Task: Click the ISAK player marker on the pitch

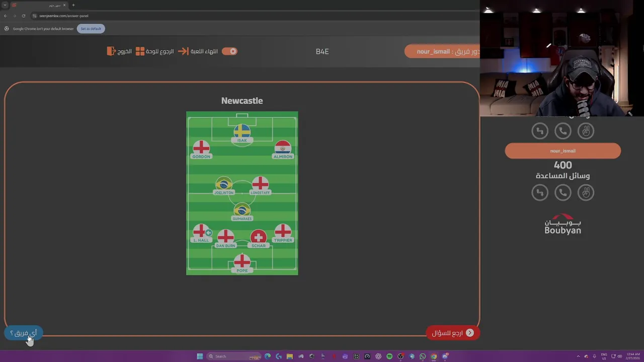Action: point(242,134)
